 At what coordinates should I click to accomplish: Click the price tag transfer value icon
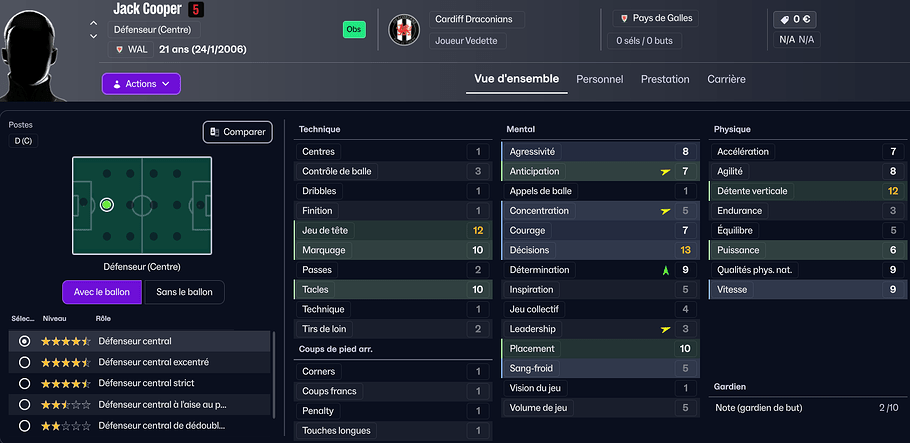tap(785, 18)
